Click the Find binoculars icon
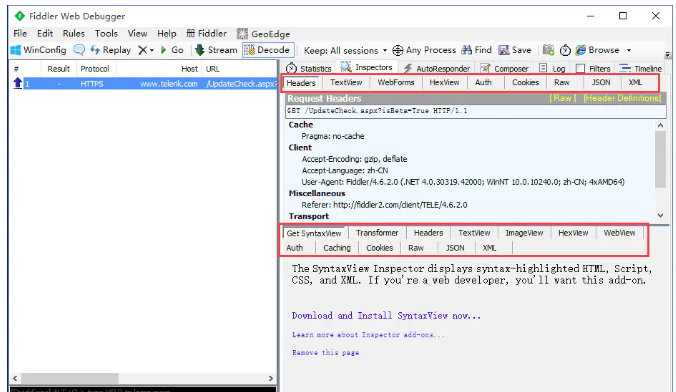676x392 pixels. coord(466,50)
